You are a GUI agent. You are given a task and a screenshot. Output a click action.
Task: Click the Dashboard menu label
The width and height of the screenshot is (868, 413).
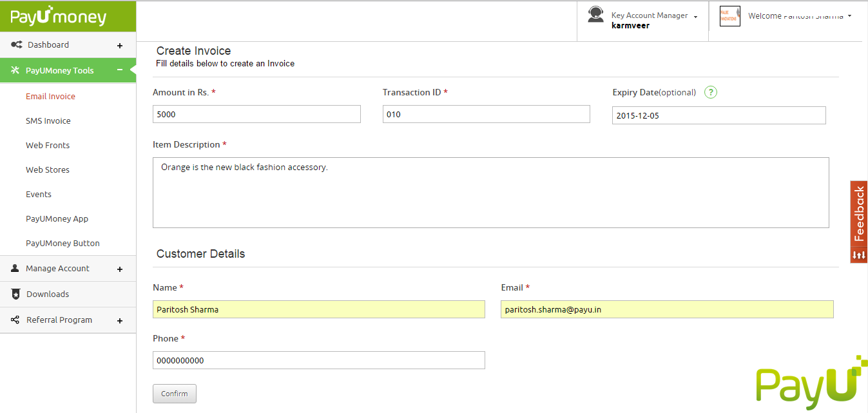coord(48,44)
